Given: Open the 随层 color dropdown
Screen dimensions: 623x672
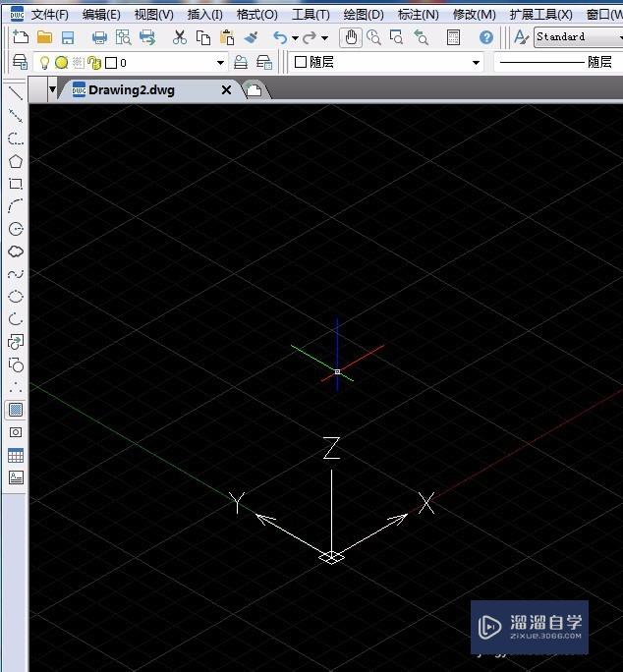Looking at the screenshot, I should coord(387,63).
